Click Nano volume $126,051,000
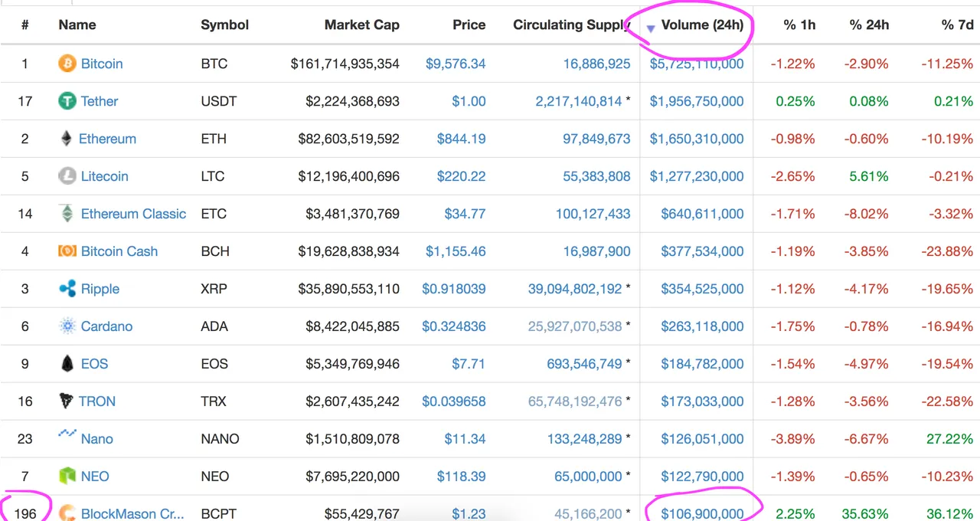Image resolution: width=980 pixels, height=521 pixels. (702, 439)
